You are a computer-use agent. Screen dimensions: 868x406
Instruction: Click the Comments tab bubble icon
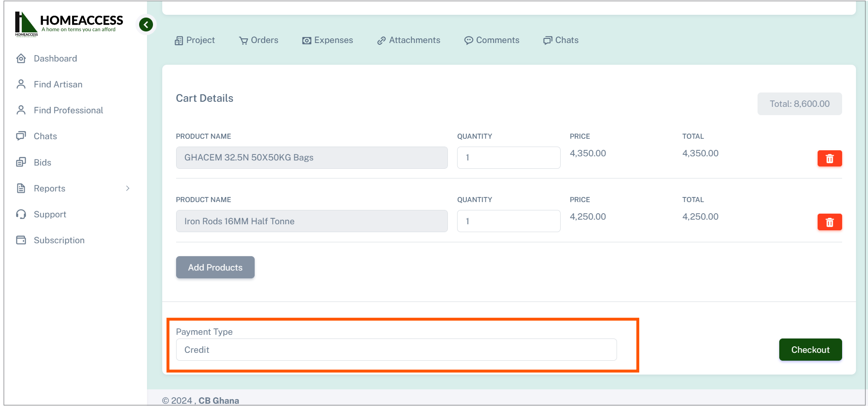click(469, 41)
